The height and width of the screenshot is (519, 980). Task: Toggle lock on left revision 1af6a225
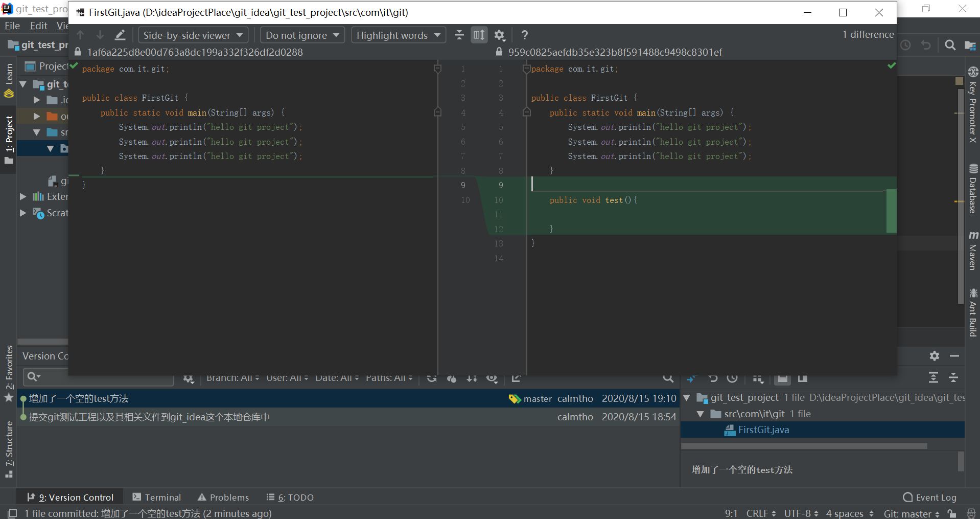click(78, 52)
